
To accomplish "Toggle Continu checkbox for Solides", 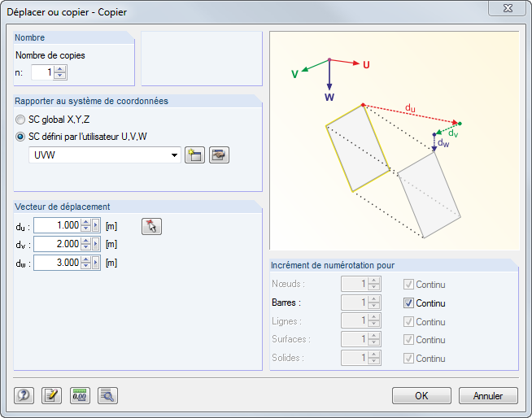I will tap(408, 359).
